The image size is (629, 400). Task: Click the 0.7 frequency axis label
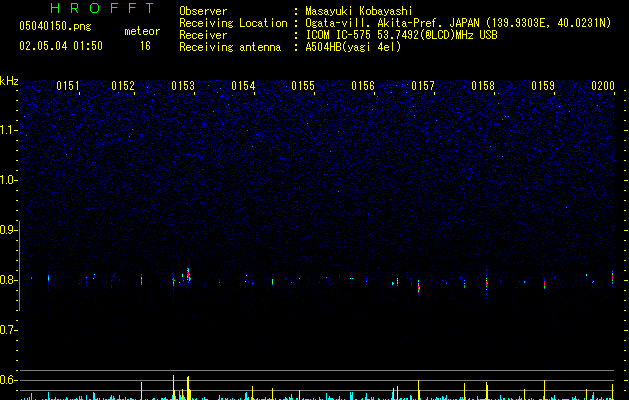click(x=8, y=330)
